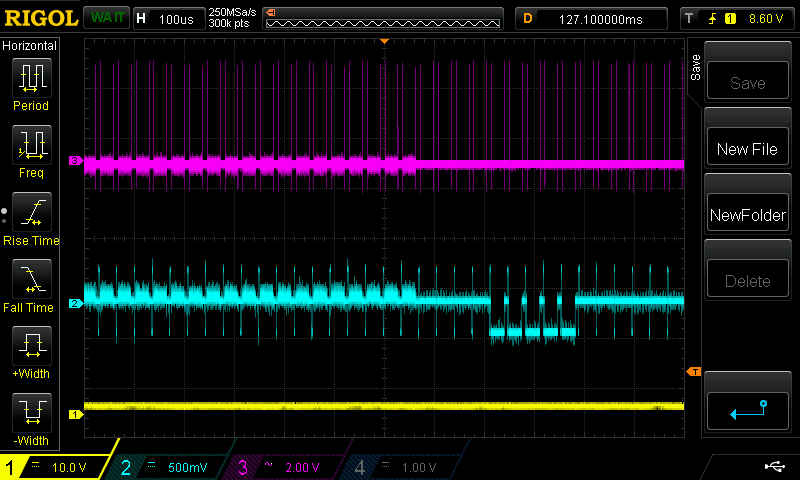Click channel 1 yellow ground marker
This screenshot has height=480, width=800.
pos(76,415)
